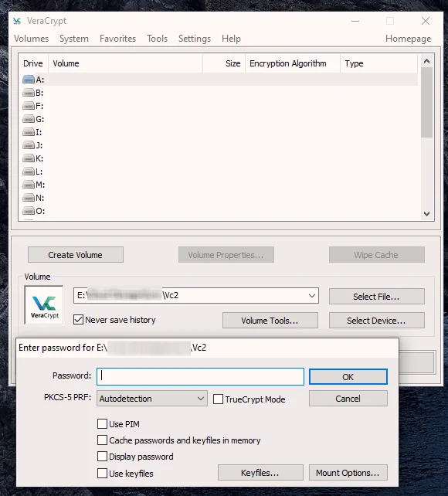The height and width of the screenshot is (496, 448).
Task: Click the VeraCrypt logo in Volume group
Action: (x=44, y=305)
